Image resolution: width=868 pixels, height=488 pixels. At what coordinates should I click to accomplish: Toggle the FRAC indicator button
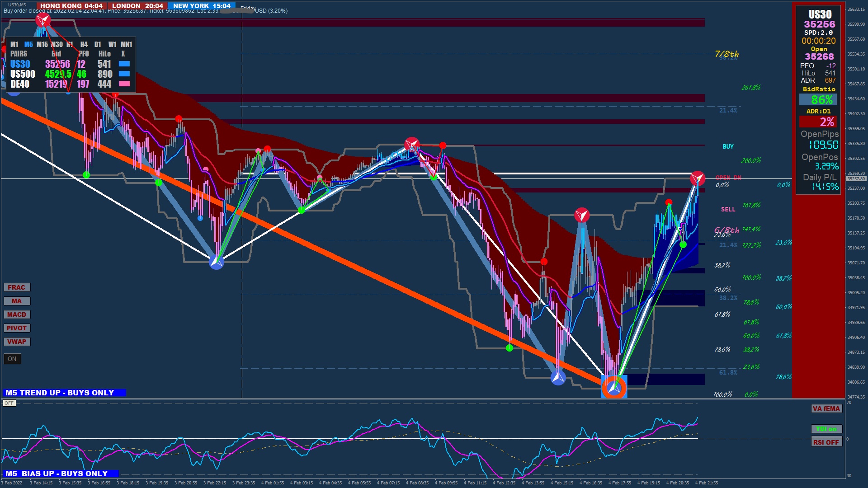click(17, 287)
